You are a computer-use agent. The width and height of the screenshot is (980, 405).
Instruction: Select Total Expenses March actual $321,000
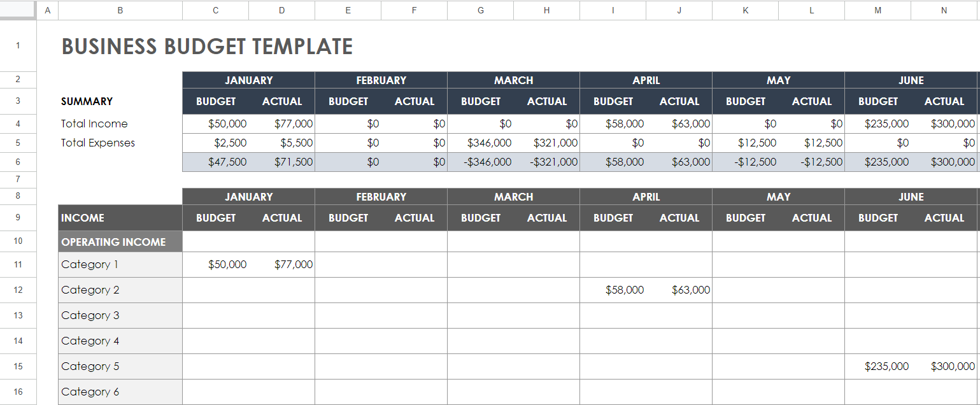(x=546, y=143)
